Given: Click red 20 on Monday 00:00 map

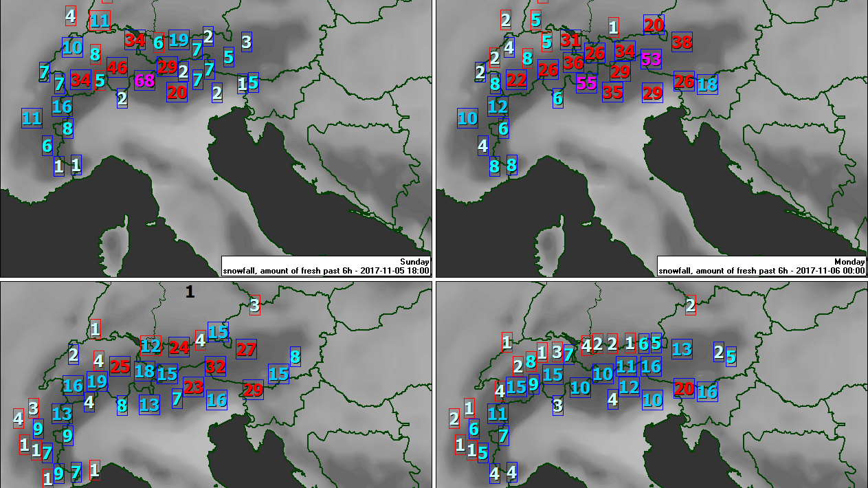Looking at the screenshot, I should tap(654, 25).
